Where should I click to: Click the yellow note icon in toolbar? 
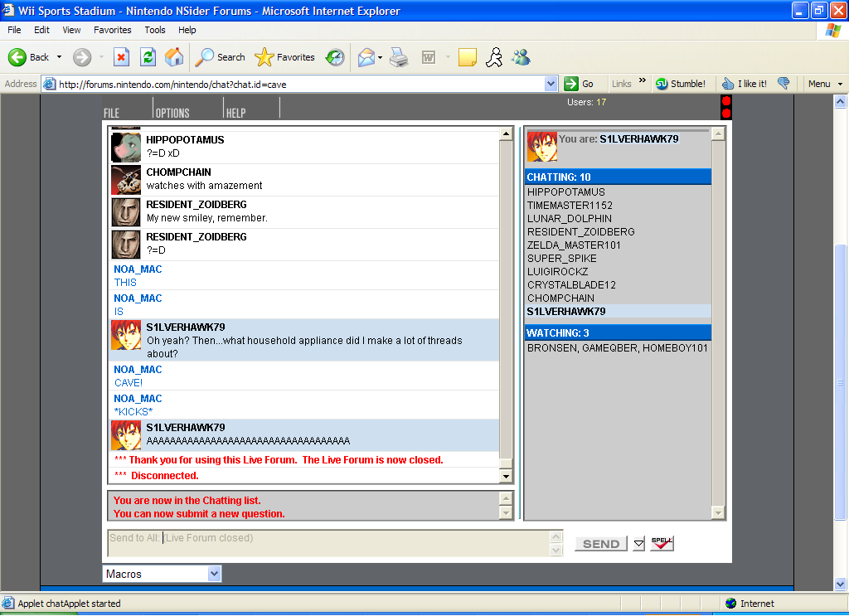468,57
